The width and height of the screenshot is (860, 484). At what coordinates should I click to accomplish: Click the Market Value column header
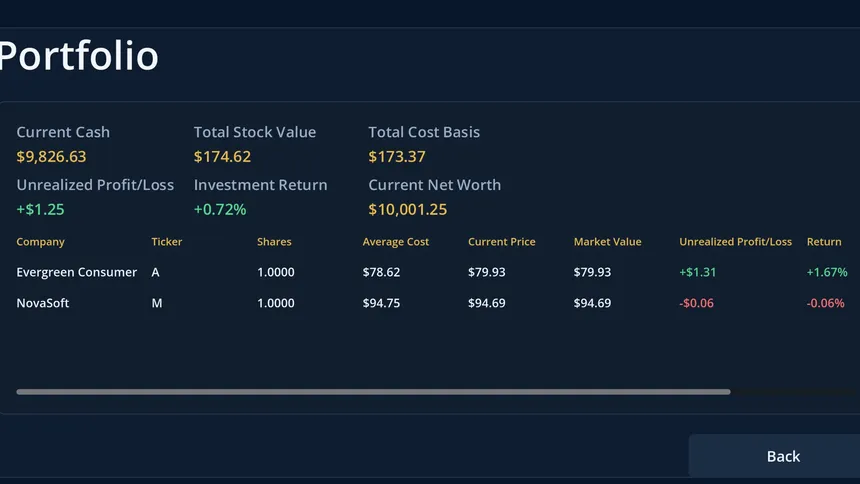[x=607, y=242]
